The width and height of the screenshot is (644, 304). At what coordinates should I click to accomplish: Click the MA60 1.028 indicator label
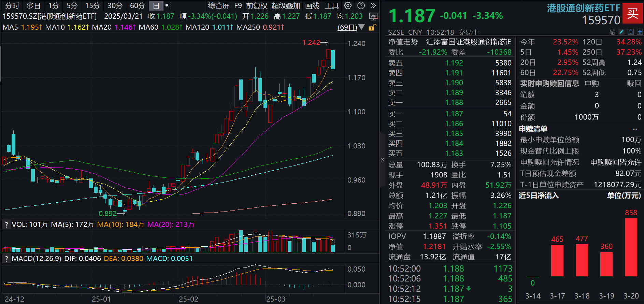click(x=161, y=27)
